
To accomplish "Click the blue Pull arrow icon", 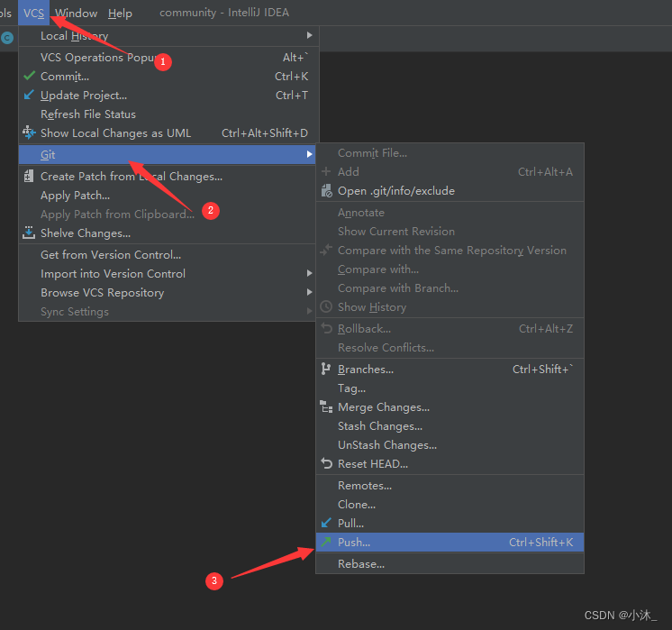I will coord(326,523).
